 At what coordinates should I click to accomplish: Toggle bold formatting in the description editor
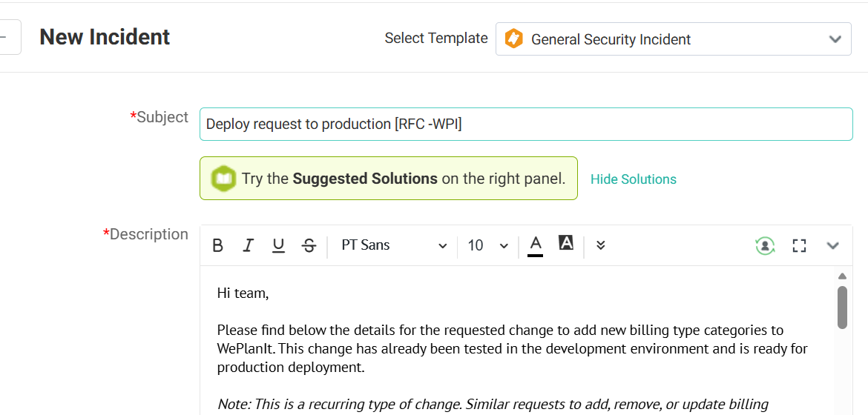tap(217, 246)
